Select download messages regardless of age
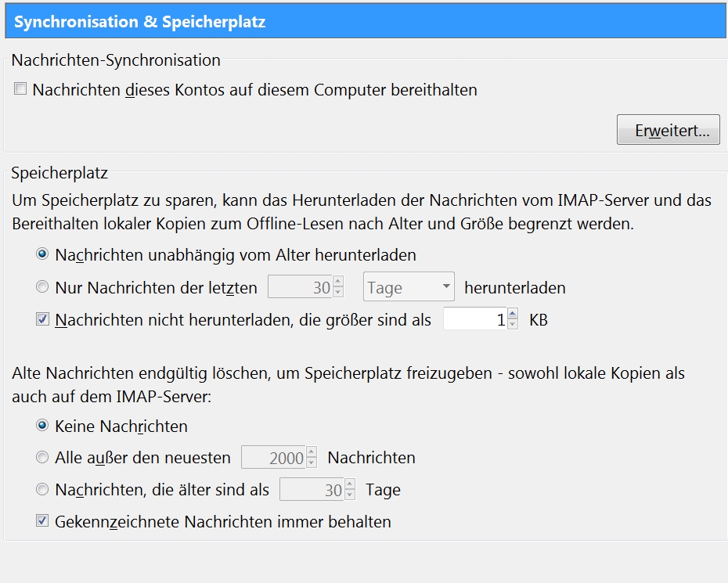 tap(42, 255)
